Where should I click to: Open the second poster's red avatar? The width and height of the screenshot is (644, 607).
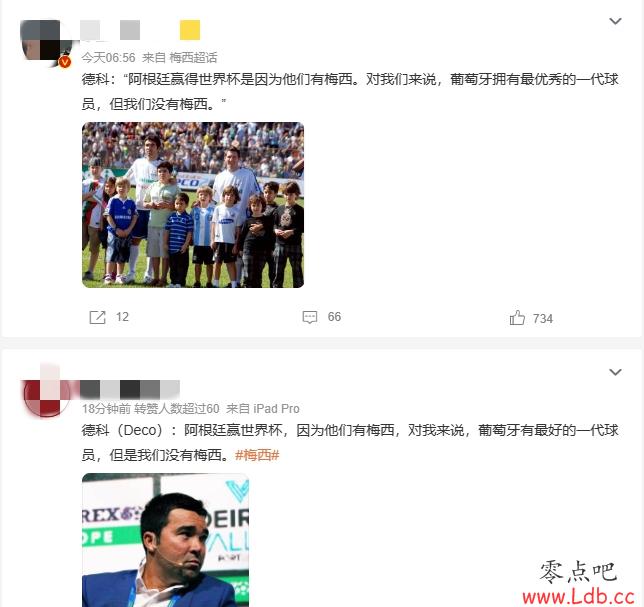point(46,392)
